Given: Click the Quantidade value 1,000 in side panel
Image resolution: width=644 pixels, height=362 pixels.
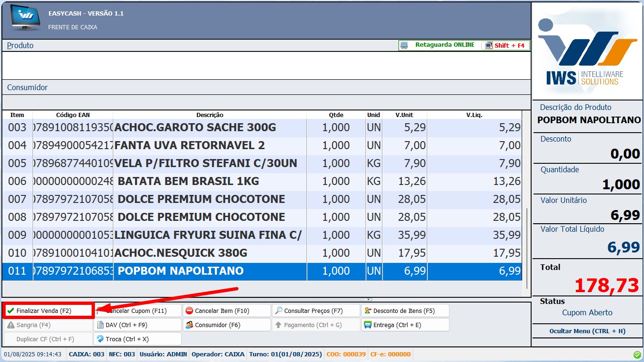Looking at the screenshot, I should point(621,185).
